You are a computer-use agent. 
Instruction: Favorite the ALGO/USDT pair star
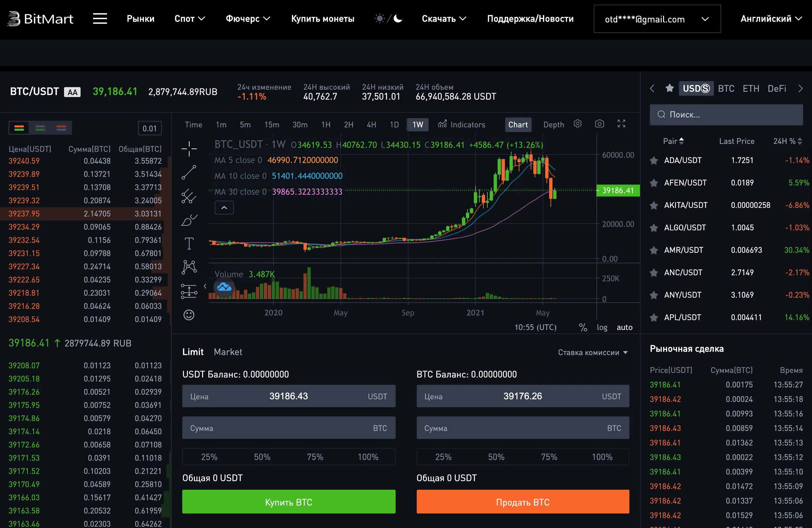pyautogui.click(x=654, y=228)
